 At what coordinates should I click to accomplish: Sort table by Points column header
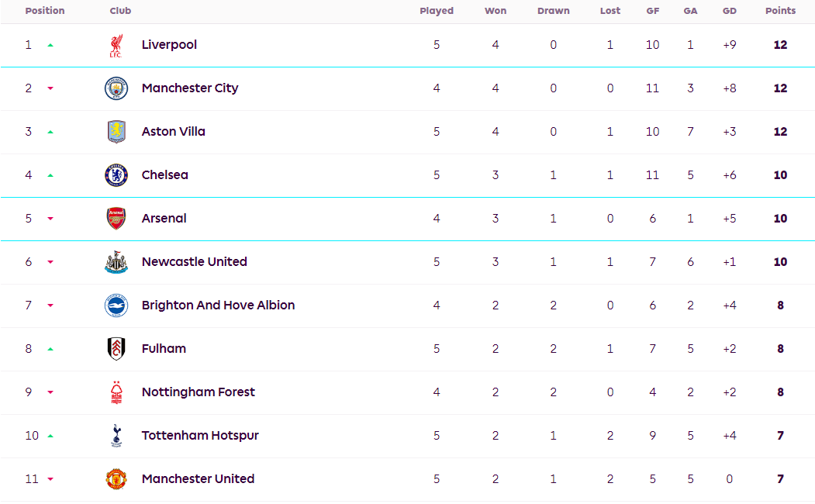coord(780,11)
